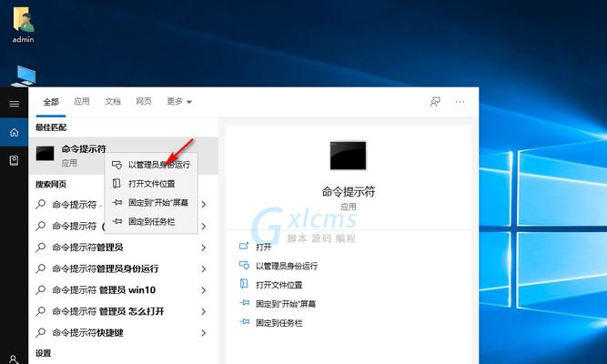Switch to the 应用 tab
This screenshot has width=607, height=364.
(x=82, y=101)
